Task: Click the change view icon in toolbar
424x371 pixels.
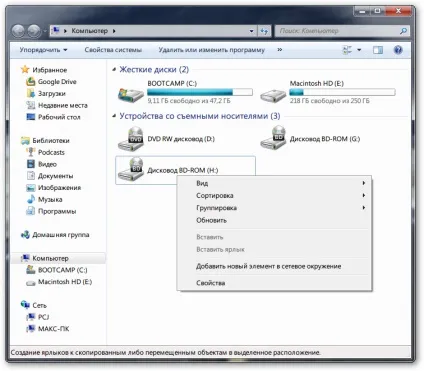Action: [347, 50]
